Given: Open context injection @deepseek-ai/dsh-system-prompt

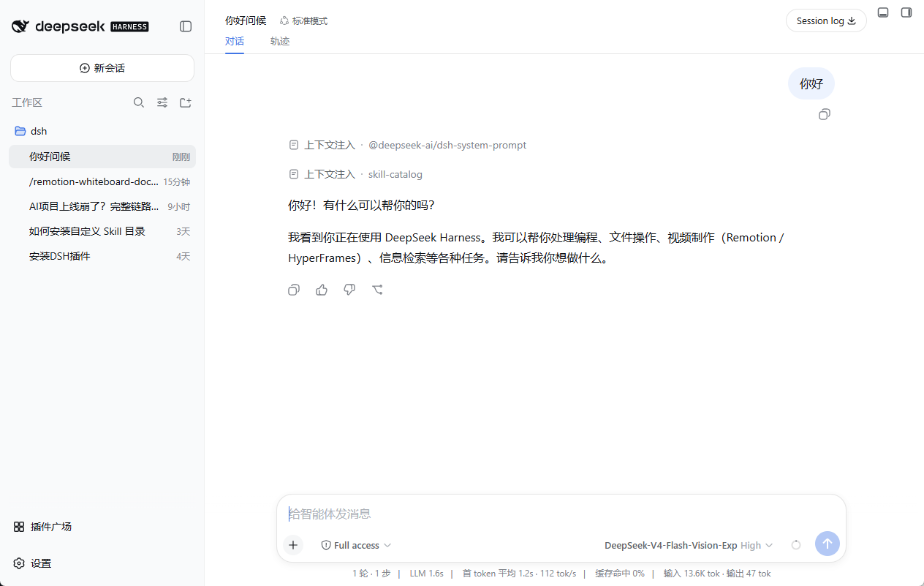Looking at the screenshot, I should point(408,145).
